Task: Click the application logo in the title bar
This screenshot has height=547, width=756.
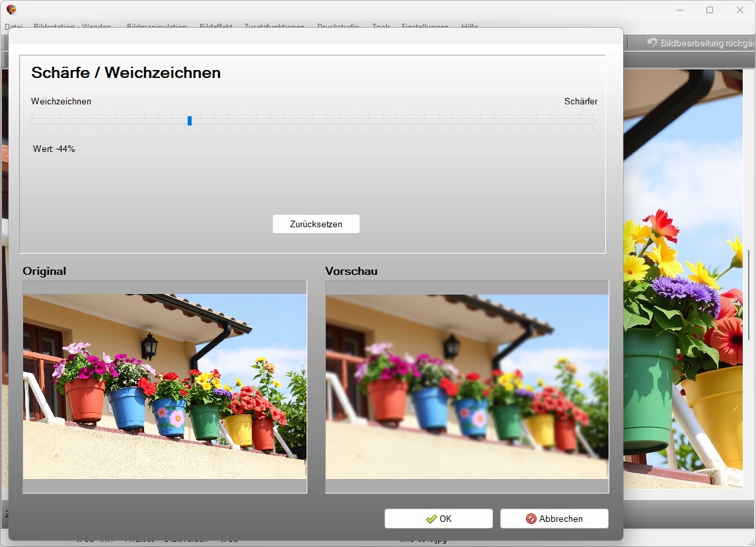Action: (11, 10)
